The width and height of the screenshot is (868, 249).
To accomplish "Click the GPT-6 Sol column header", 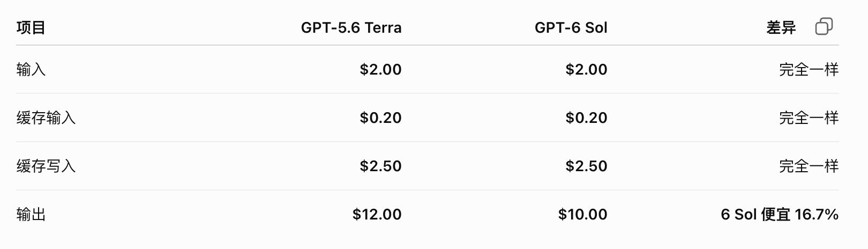I will [571, 27].
